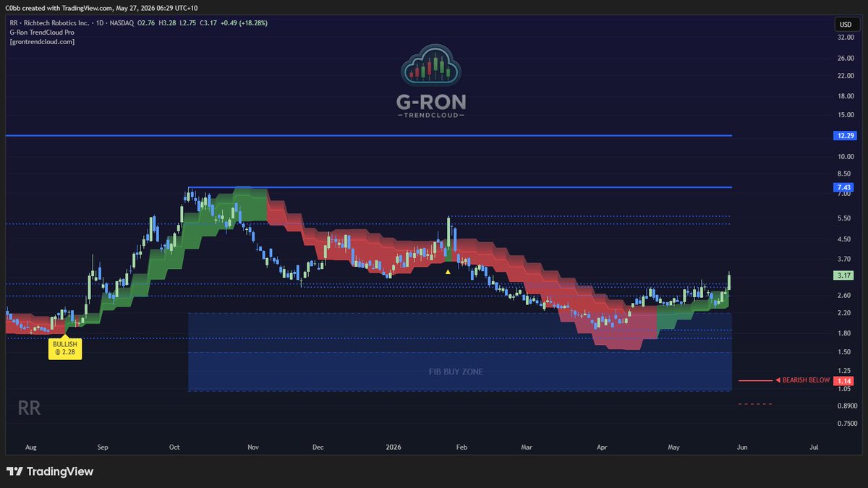Click the 5.50 price axis label
Viewport: 868px width, 488px height.
coord(846,218)
